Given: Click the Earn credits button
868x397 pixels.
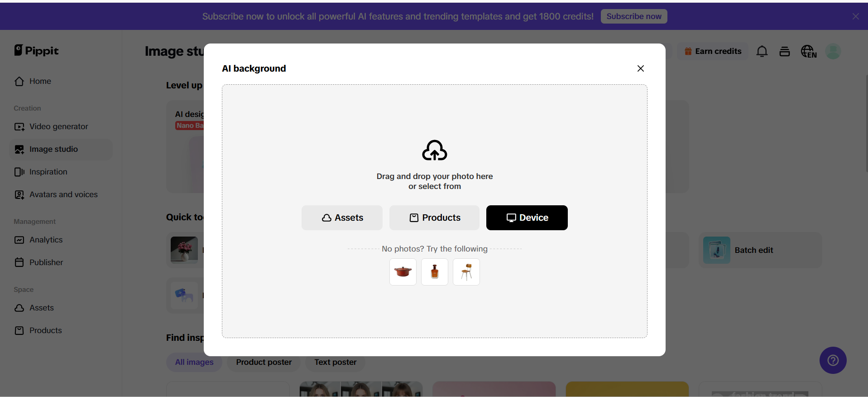Looking at the screenshot, I should click(x=713, y=52).
